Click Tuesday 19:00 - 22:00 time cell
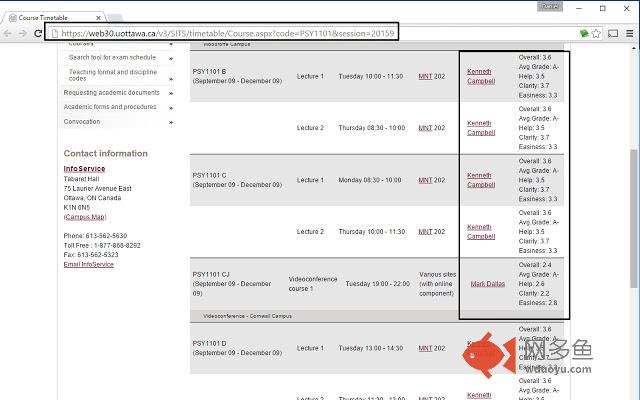This screenshot has height=400, width=640. click(x=378, y=284)
